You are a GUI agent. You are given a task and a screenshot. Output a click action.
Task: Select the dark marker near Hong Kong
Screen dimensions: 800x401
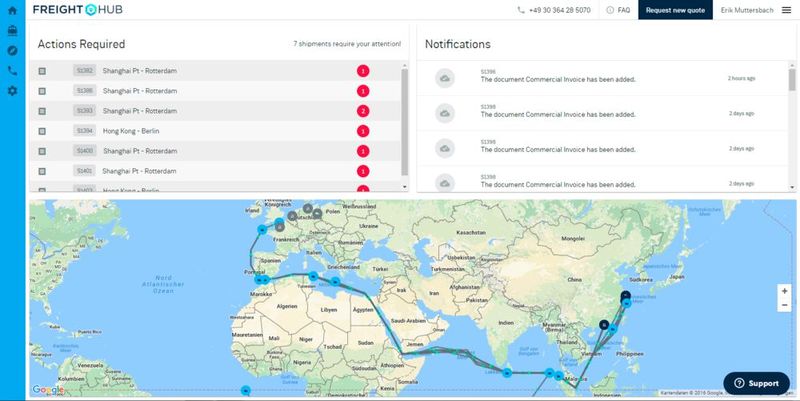[604, 324]
